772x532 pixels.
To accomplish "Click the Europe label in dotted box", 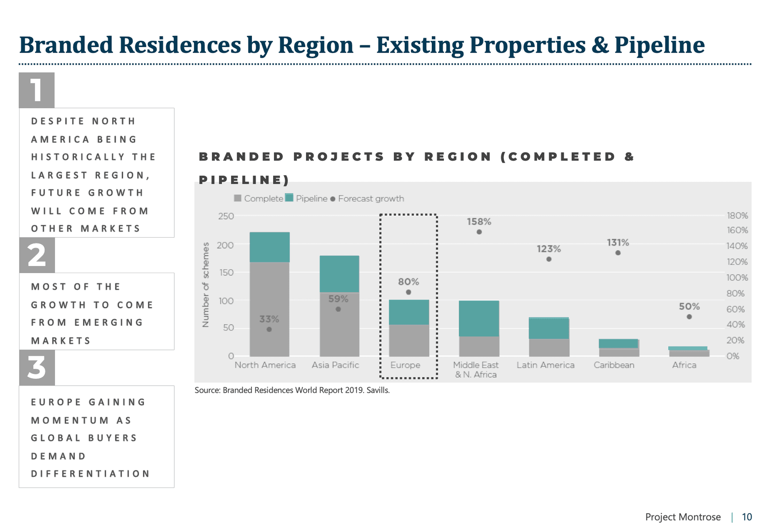I will click(405, 365).
